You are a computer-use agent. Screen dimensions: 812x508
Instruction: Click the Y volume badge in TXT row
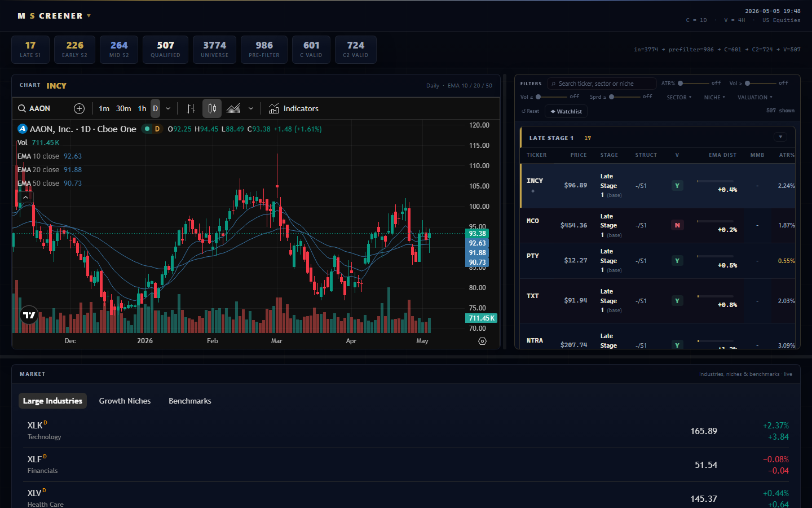coord(677,301)
